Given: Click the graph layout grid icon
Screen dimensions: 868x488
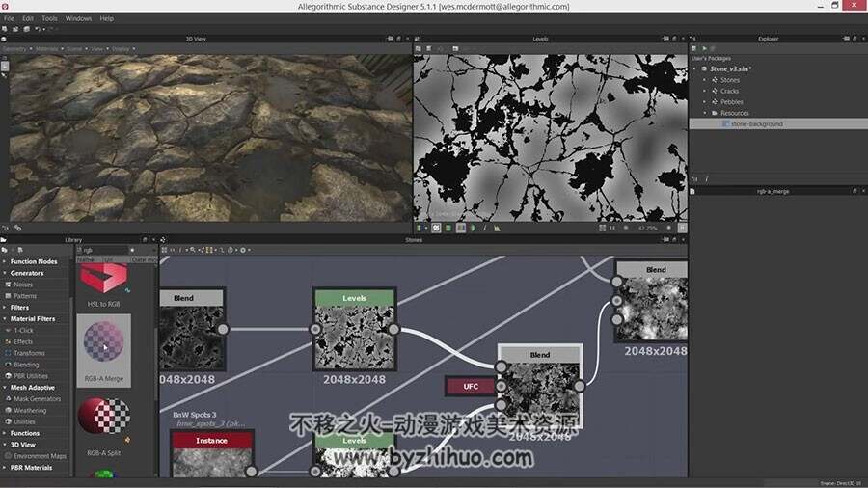Looking at the screenshot, I should [164, 250].
